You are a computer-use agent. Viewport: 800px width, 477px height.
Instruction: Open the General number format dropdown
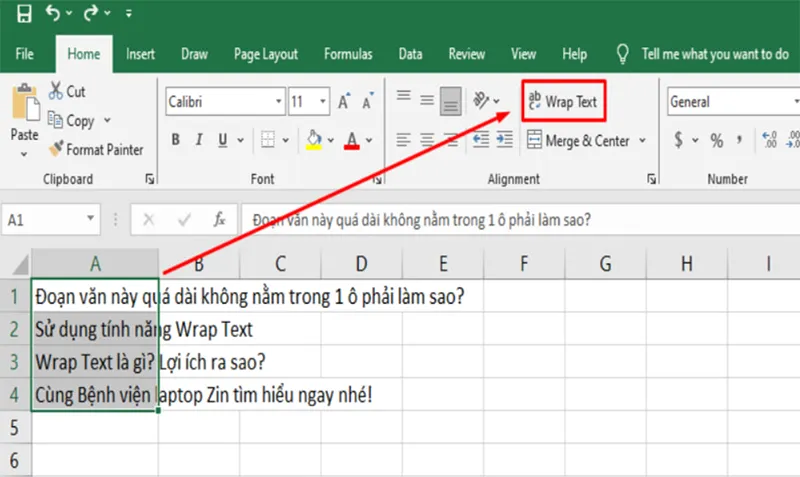(796, 102)
